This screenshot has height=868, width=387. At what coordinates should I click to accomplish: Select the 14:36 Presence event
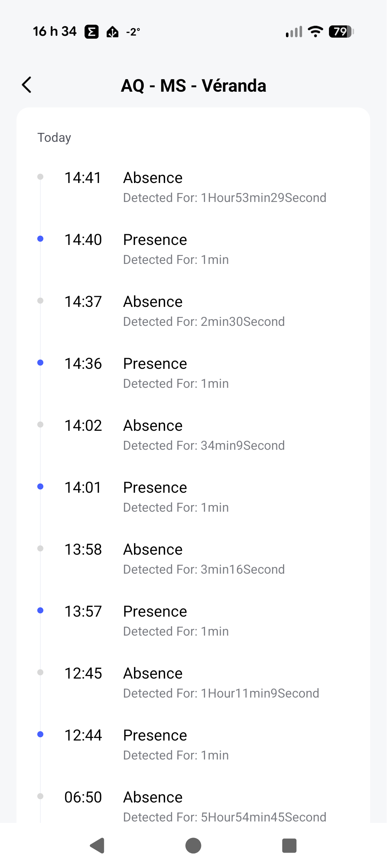click(x=193, y=373)
